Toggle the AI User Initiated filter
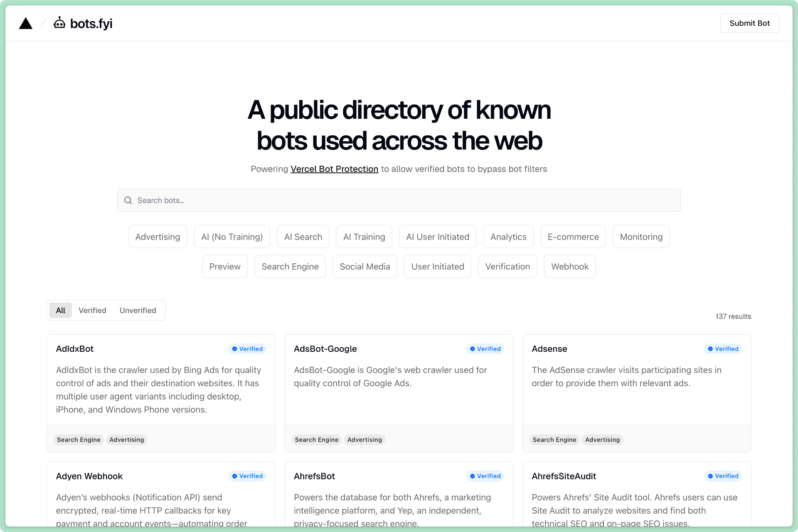 (x=438, y=237)
